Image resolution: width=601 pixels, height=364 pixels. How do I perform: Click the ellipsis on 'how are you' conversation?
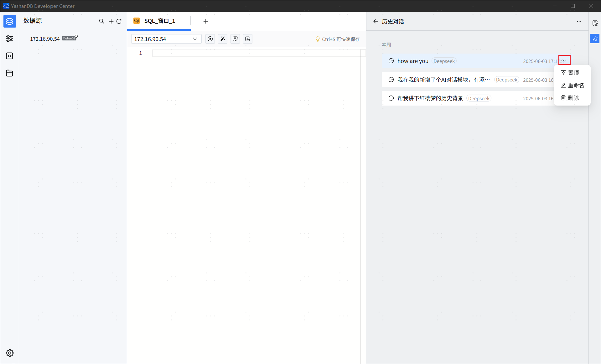564,60
